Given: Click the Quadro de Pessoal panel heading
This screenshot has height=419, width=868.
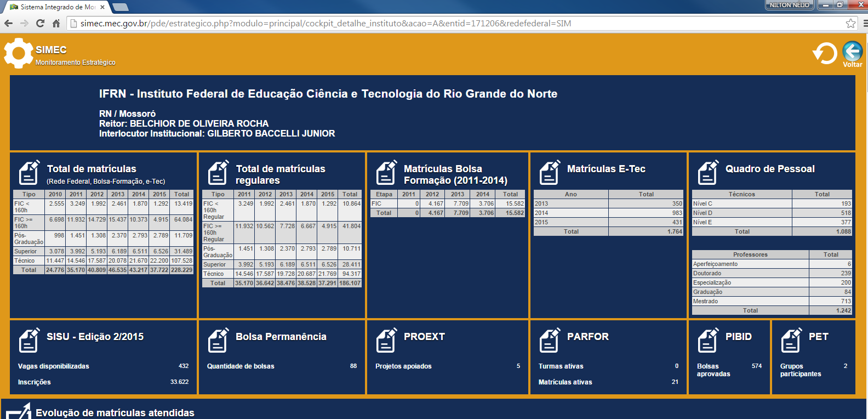Looking at the screenshot, I should [770, 169].
